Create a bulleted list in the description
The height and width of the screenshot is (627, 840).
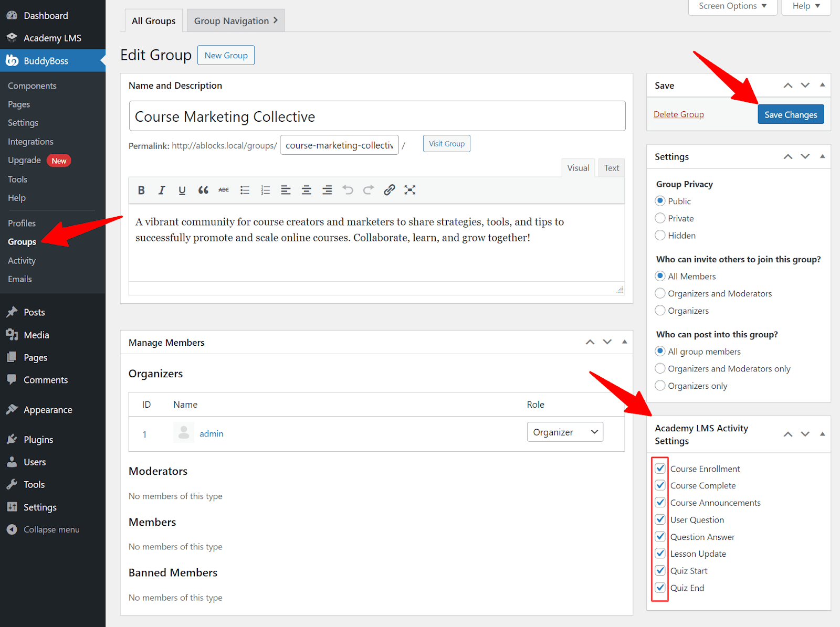pyautogui.click(x=245, y=190)
